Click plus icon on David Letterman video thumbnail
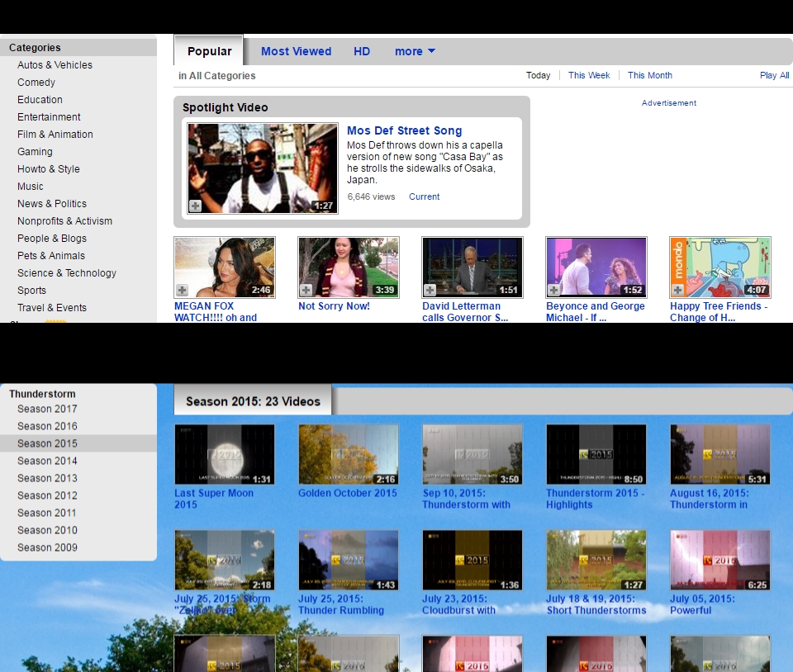 [x=430, y=290]
